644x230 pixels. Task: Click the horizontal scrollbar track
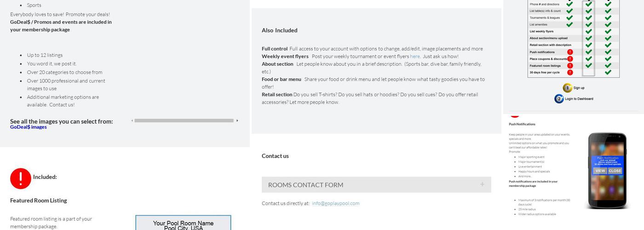pos(184,121)
